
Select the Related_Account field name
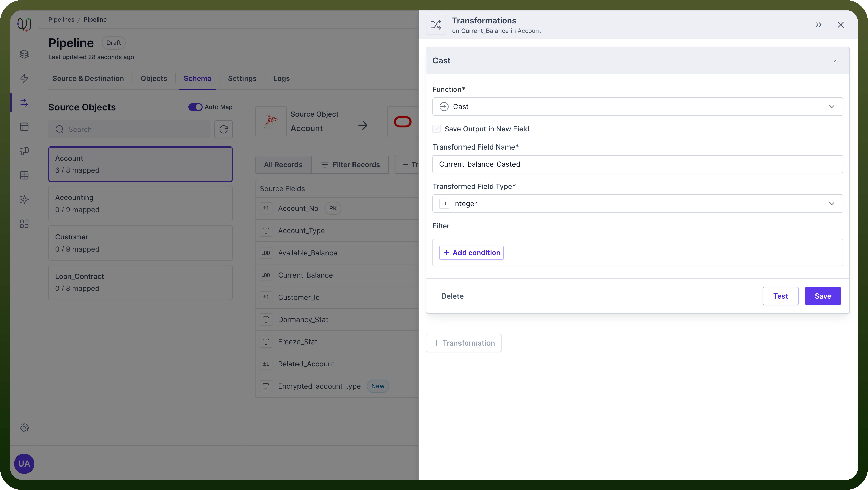(x=306, y=364)
